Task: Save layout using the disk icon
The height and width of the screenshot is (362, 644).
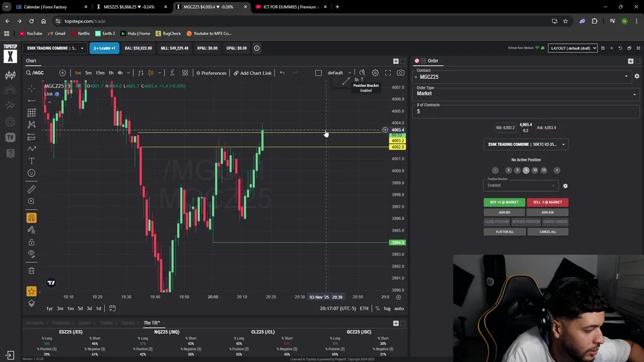Action: pyautogui.click(x=603, y=48)
